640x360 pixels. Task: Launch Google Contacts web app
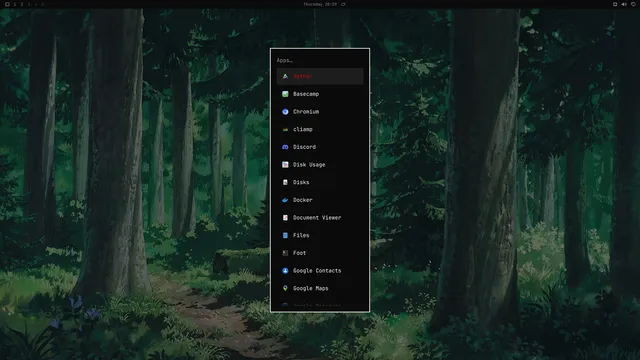coord(320,271)
